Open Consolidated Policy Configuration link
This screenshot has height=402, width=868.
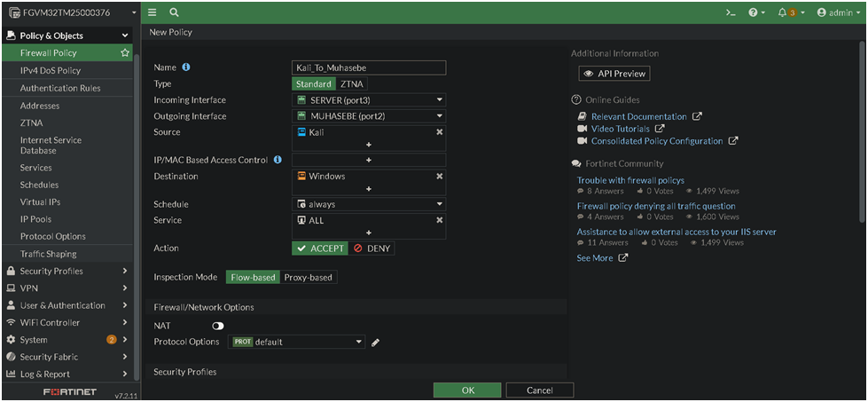pos(657,140)
